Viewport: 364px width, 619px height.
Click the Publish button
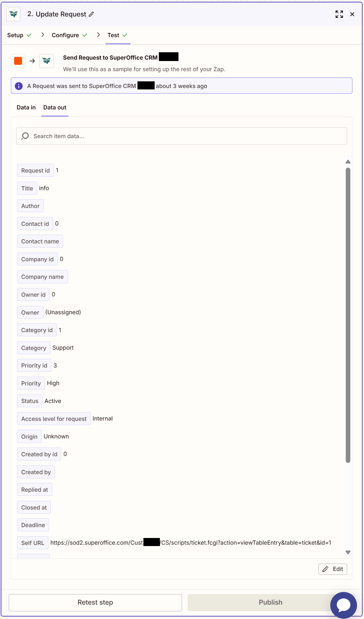point(270,602)
